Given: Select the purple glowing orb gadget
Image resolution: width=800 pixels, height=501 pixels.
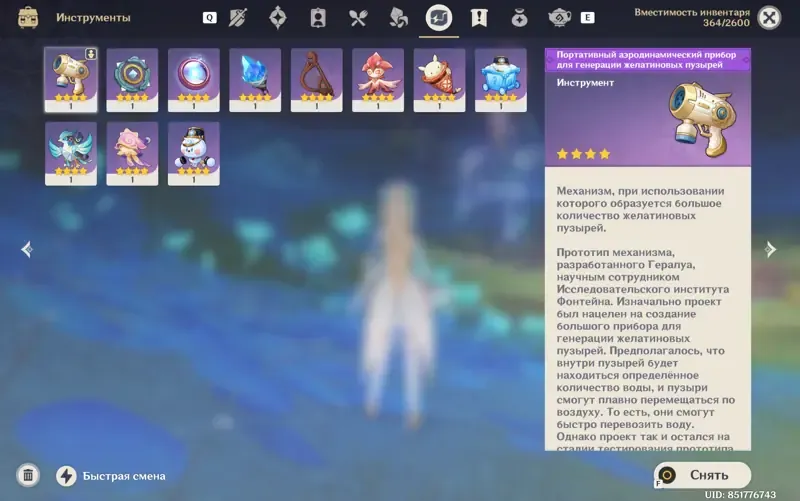Looking at the screenshot, I should click(194, 80).
